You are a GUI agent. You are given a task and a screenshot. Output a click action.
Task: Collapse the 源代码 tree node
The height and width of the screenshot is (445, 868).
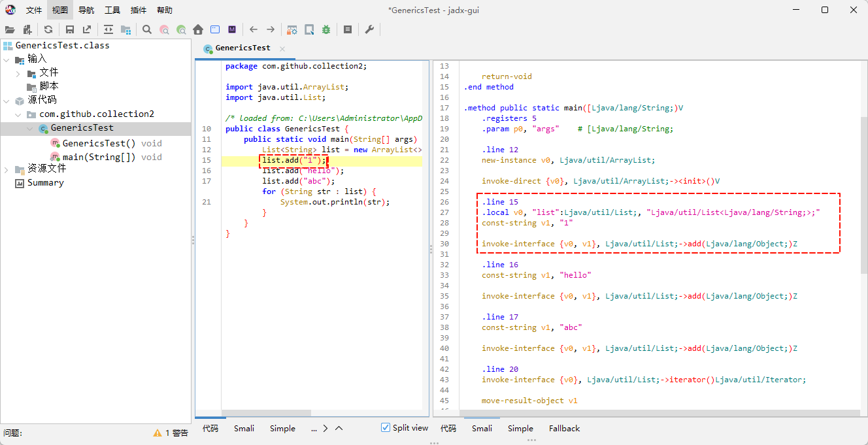tap(7, 101)
